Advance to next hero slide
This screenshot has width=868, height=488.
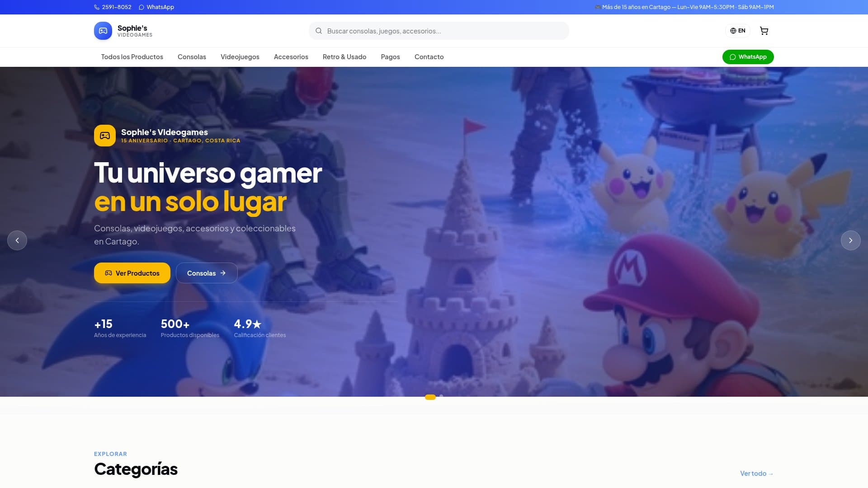pos(851,240)
